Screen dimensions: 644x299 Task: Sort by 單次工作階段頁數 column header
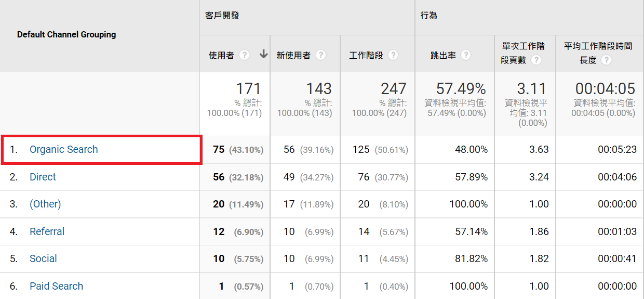coord(522,53)
